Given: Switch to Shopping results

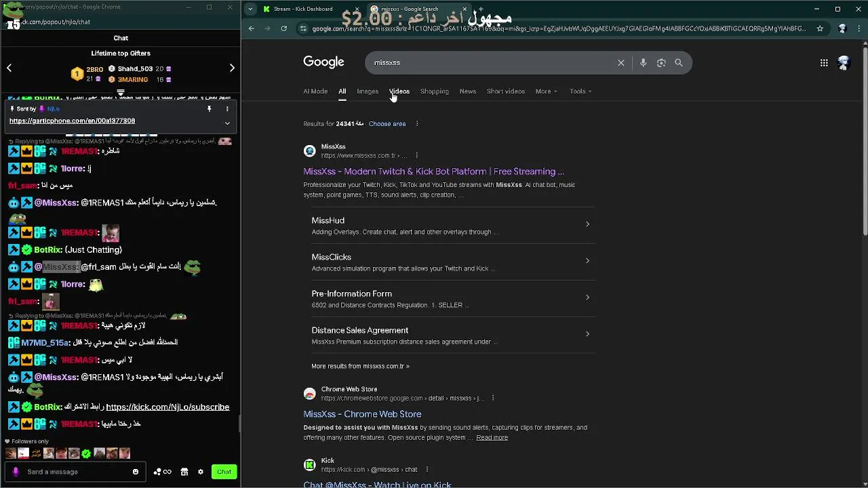Looking at the screenshot, I should [x=434, y=91].
